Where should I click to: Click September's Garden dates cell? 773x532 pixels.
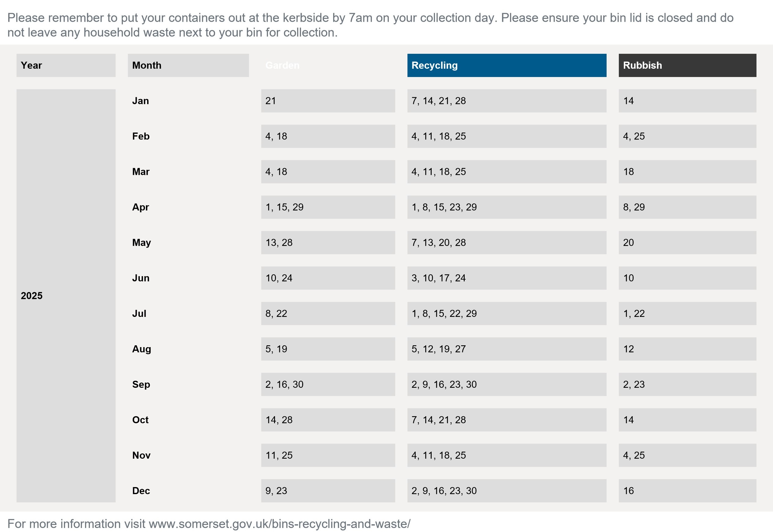(328, 384)
